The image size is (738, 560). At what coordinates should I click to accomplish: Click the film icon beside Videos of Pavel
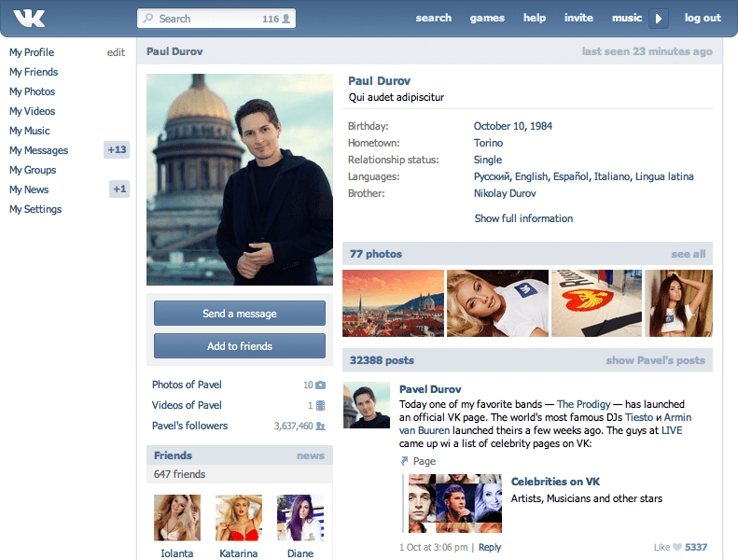pos(321,405)
